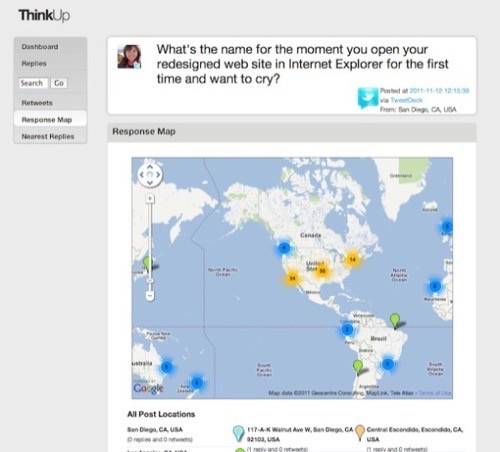The height and width of the screenshot is (452, 500).
Task: Click the ThinkUp logo
Action: click(x=44, y=15)
